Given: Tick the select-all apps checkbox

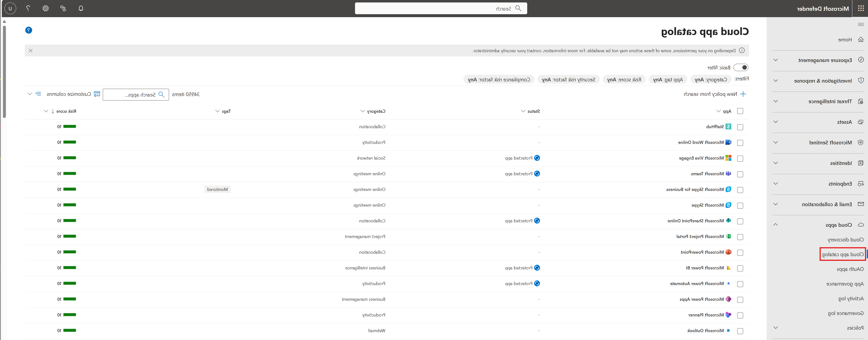Looking at the screenshot, I should [x=740, y=111].
